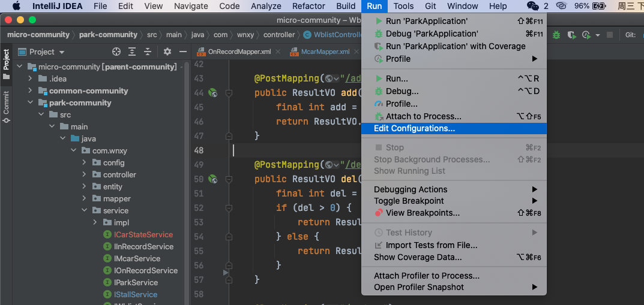Viewport: 644px width, 305px height.
Task: Hide the Project panel with minus icon
Action: pos(183,52)
